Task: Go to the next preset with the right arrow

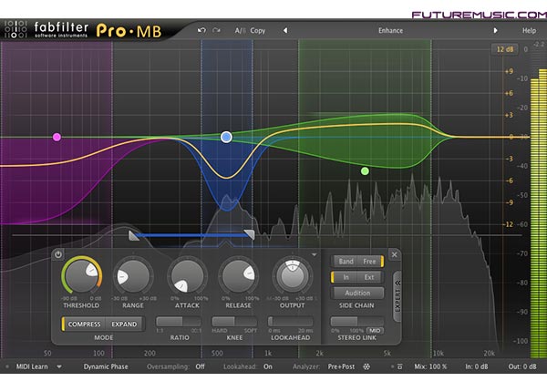Action: click(x=495, y=31)
